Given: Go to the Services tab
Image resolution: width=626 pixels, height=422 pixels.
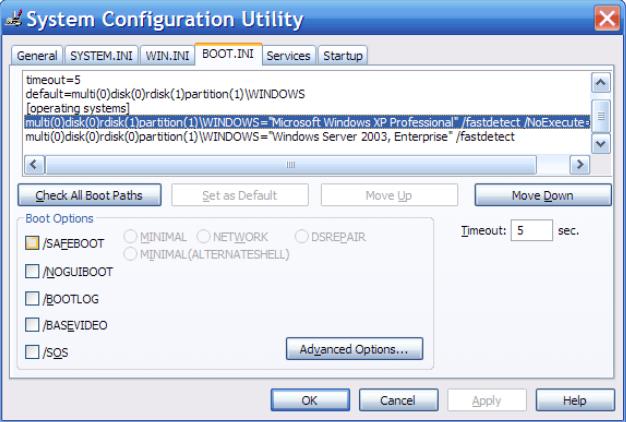Looking at the screenshot, I should coord(288,55).
